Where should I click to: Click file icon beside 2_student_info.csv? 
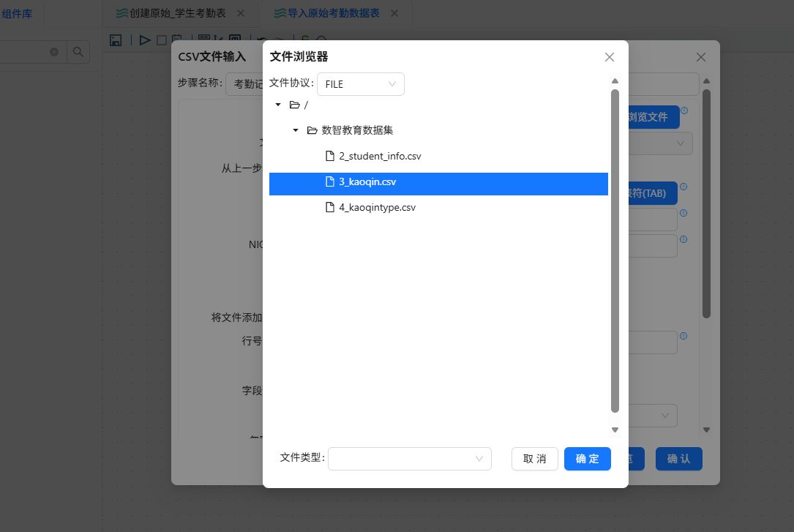pyautogui.click(x=329, y=156)
